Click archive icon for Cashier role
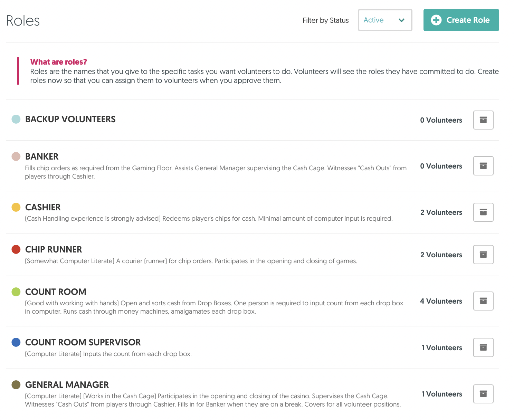Image resolution: width=514 pixels, height=420 pixels. tap(483, 212)
